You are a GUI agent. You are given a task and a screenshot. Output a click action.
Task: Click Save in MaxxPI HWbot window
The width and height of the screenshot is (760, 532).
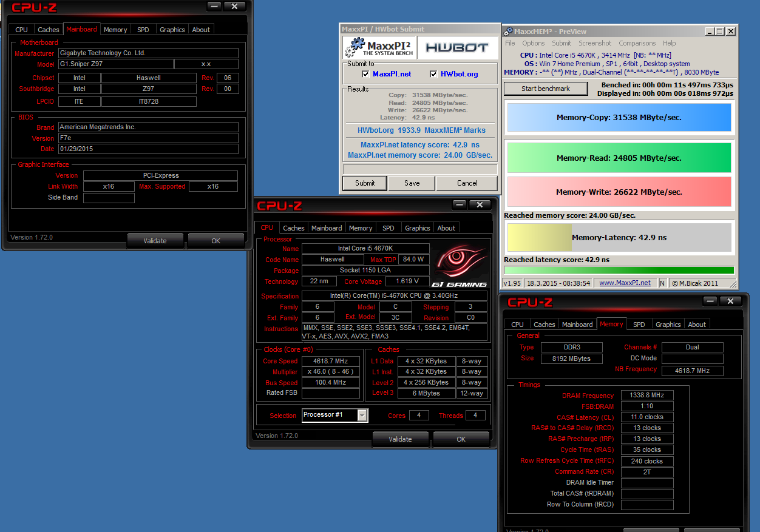click(x=412, y=183)
